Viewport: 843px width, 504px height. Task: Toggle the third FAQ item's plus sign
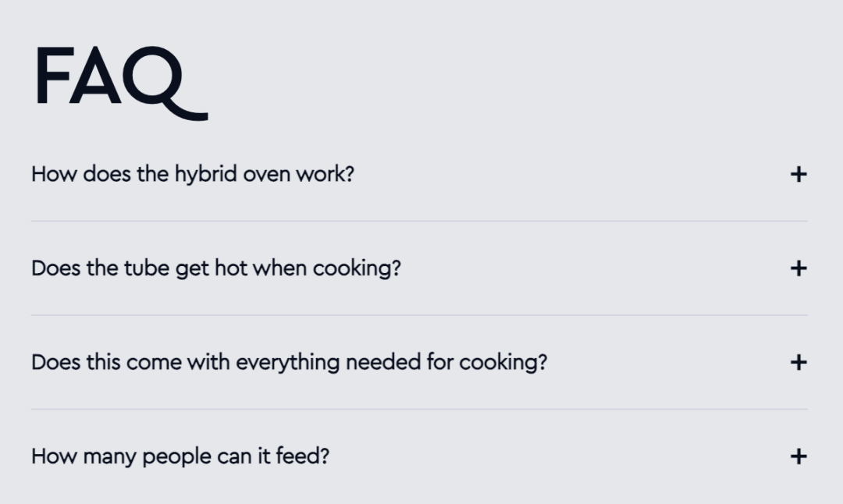click(798, 362)
